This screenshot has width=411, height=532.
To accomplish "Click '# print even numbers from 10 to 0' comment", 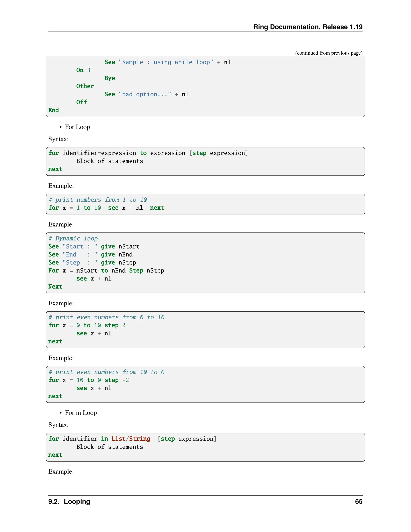I will [106, 372].
